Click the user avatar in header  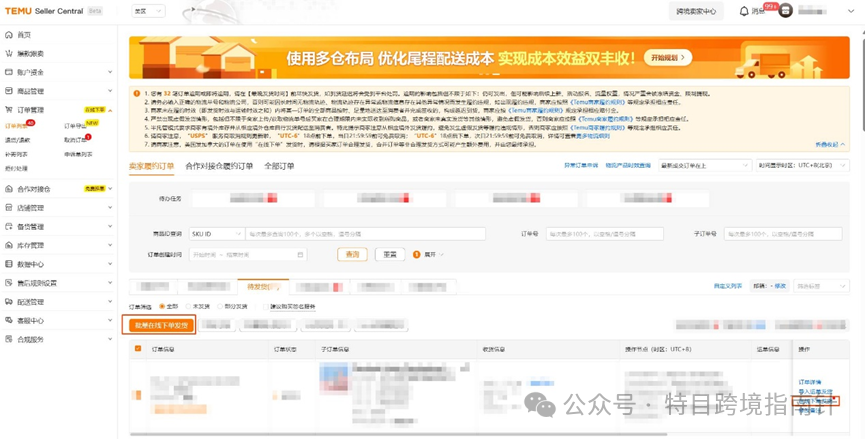tap(786, 10)
